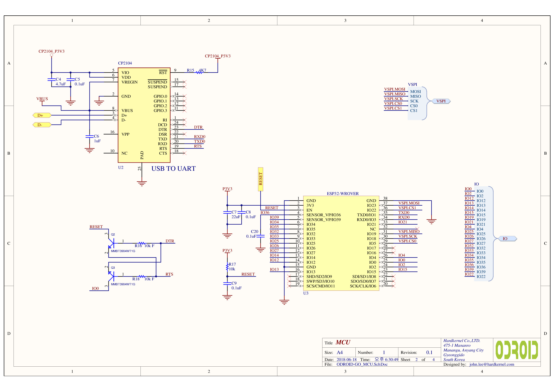Image resolution: width=555 pixels, height=392 pixels.
Task: Select capacitor C6 1uF symbol
Action: click(x=89, y=137)
